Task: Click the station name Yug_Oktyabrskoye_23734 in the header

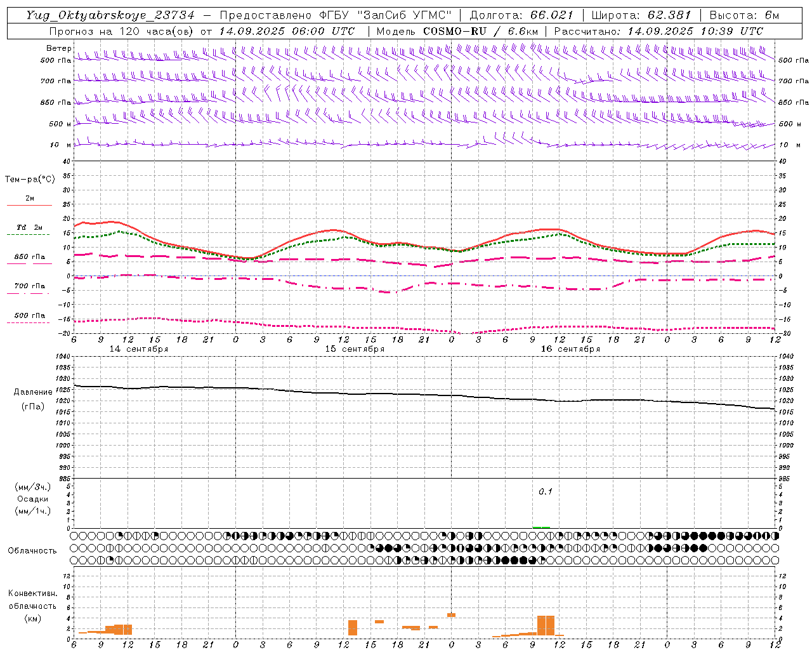Action: pos(110,15)
